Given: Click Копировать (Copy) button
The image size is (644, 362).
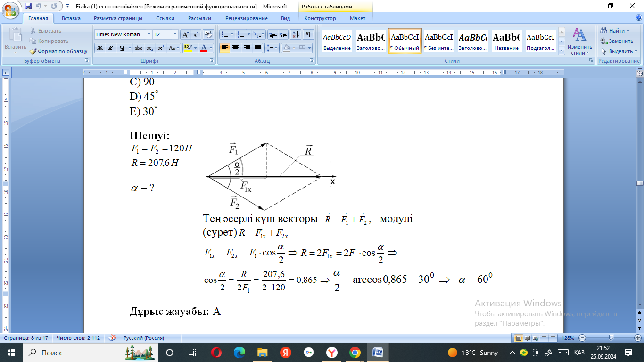Looking at the screenshot, I should 49,41.
